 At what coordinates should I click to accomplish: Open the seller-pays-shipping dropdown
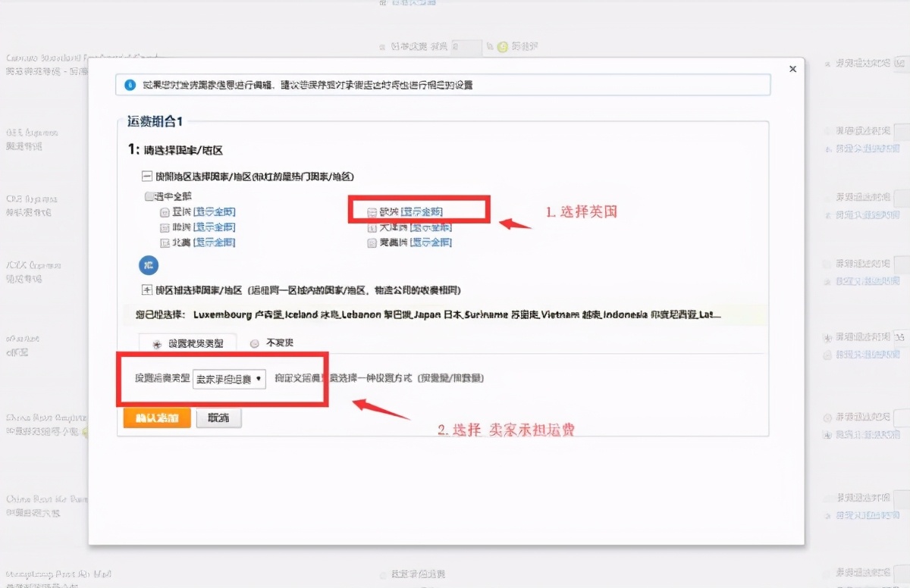pyautogui.click(x=230, y=379)
